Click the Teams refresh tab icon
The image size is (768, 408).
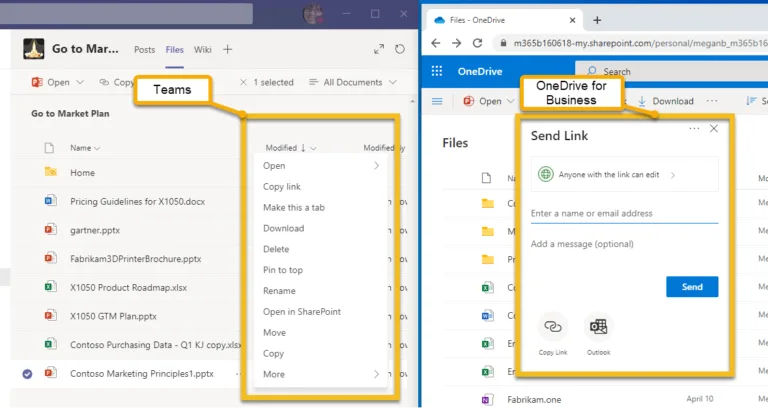[400, 49]
